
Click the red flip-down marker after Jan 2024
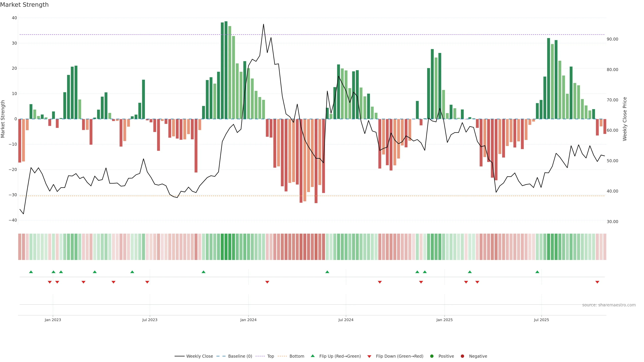point(267,282)
